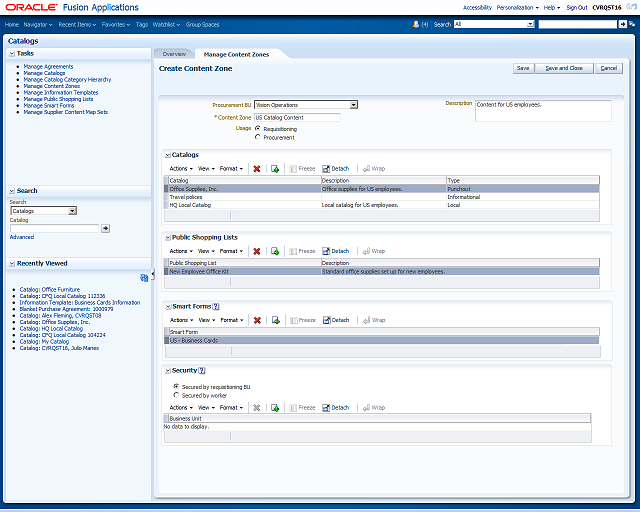The width and height of the screenshot is (640, 512).
Task: Open recently viewed Catalog: Office Furniture
Action: coord(50,289)
